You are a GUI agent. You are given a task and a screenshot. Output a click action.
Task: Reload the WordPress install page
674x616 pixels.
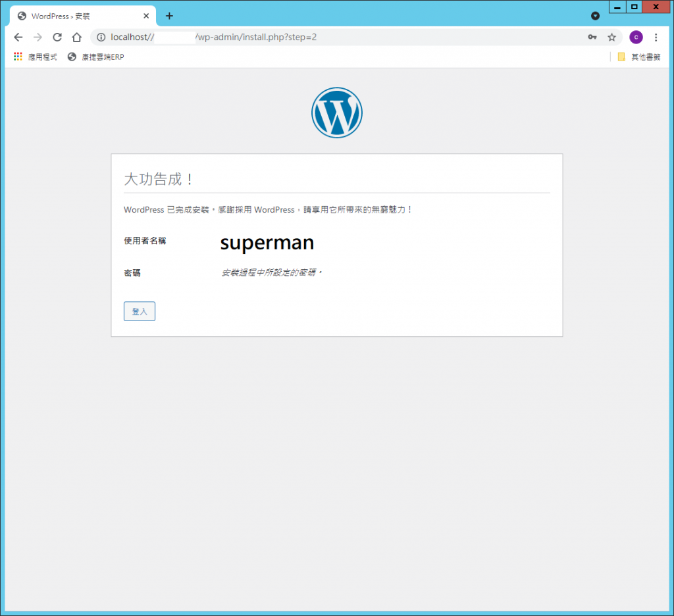pos(57,37)
